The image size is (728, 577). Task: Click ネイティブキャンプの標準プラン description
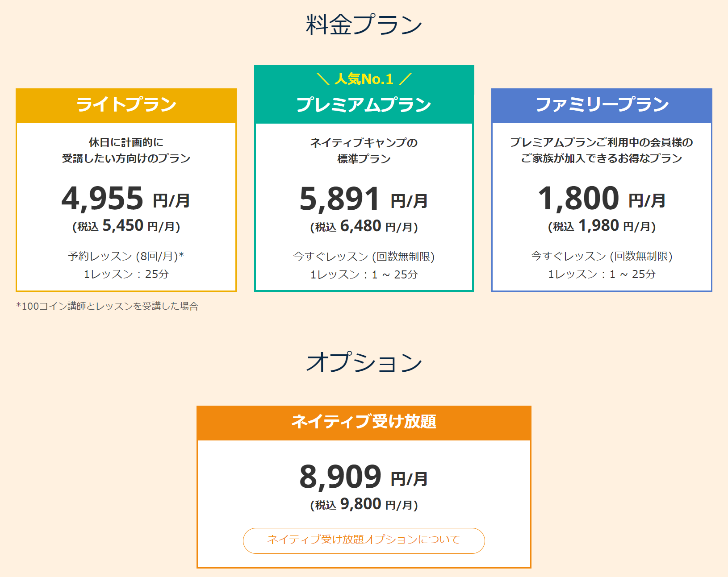pos(364,151)
